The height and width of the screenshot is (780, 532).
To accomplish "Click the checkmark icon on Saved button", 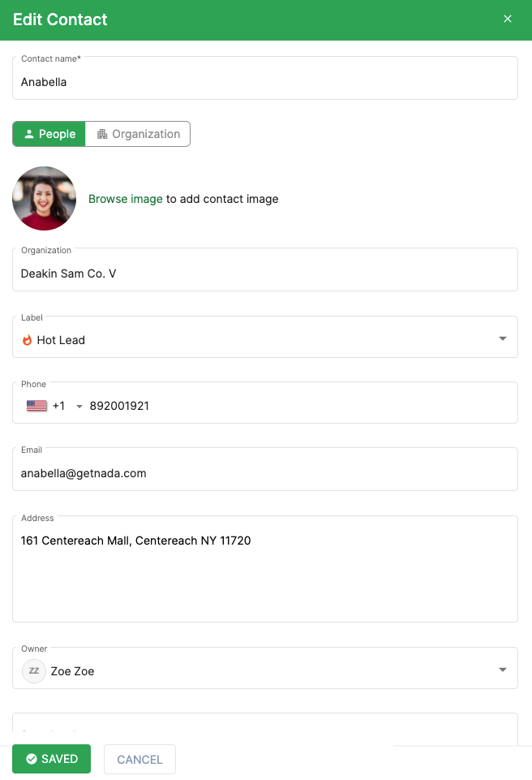I will (32, 759).
